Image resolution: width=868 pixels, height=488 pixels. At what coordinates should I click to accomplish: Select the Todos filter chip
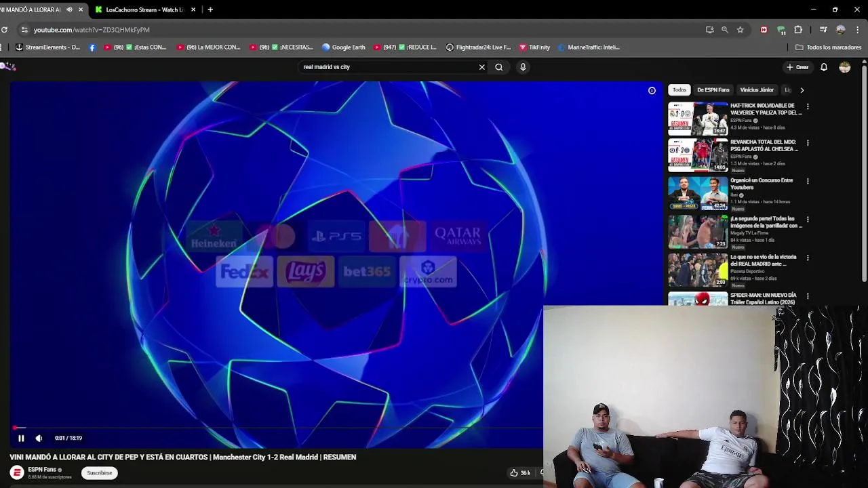pos(679,90)
